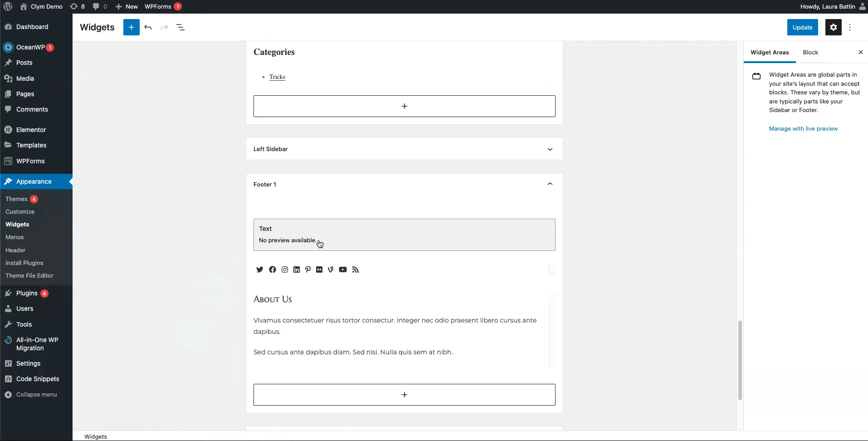Click the Flickr social icon
This screenshot has width=868, height=441.
point(319,269)
